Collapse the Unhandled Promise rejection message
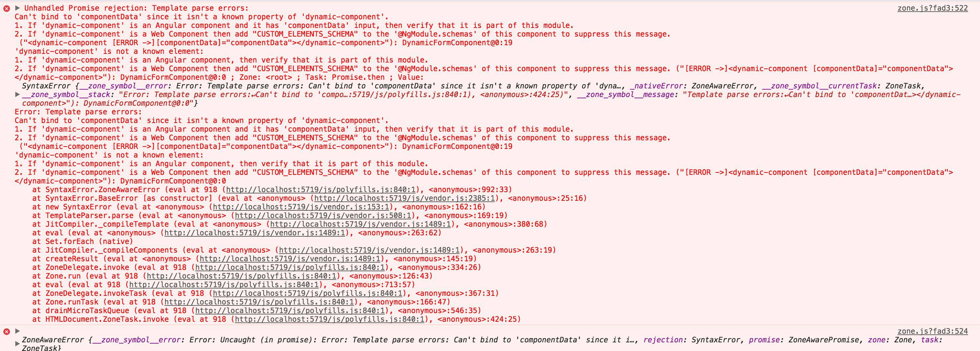Image resolution: width=980 pixels, height=351 pixels. click(18, 8)
